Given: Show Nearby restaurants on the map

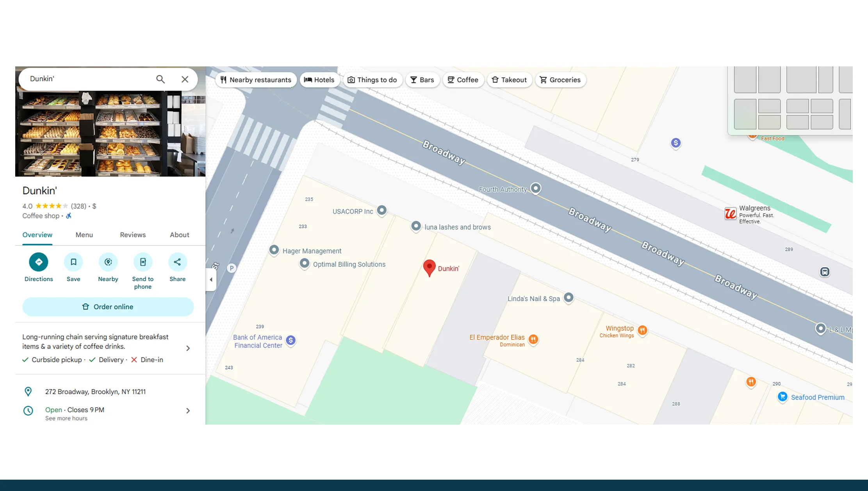Looking at the screenshot, I should [x=256, y=80].
